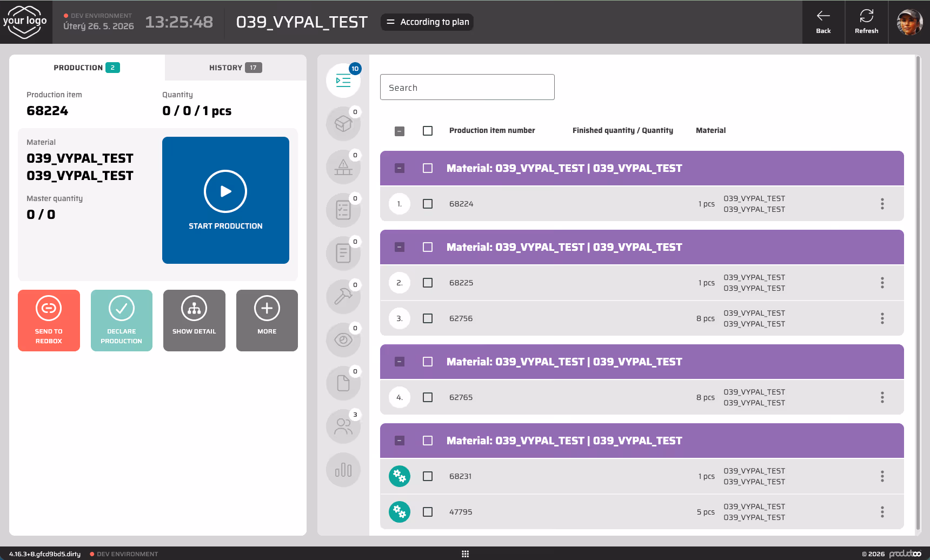930x560 pixels.
Task: Click the Refresh icon in header
Action: [867, 22]
